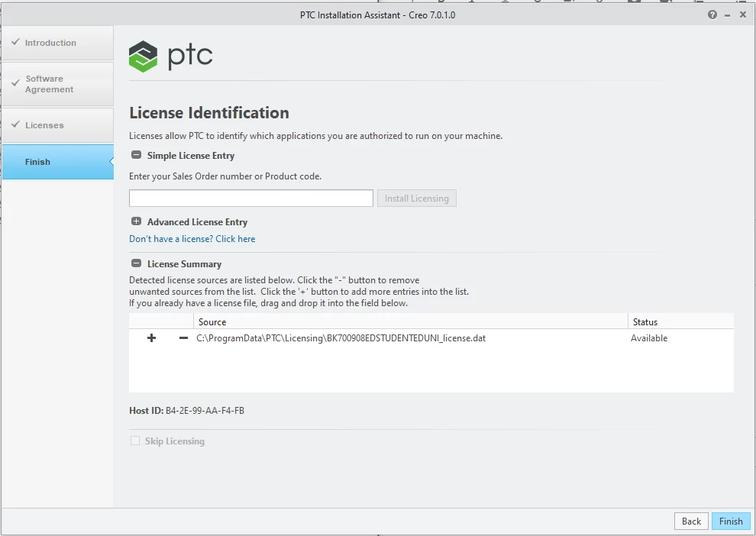The height and width of the screenshot is (536, 756).
Task: Close the PTC Installation Assistant window
Action: point(742,15)
